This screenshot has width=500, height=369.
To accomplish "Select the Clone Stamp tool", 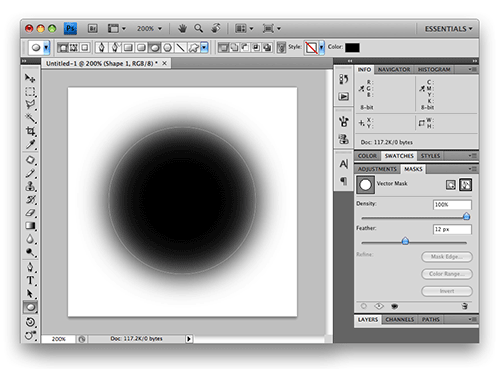I will (30, 186).
